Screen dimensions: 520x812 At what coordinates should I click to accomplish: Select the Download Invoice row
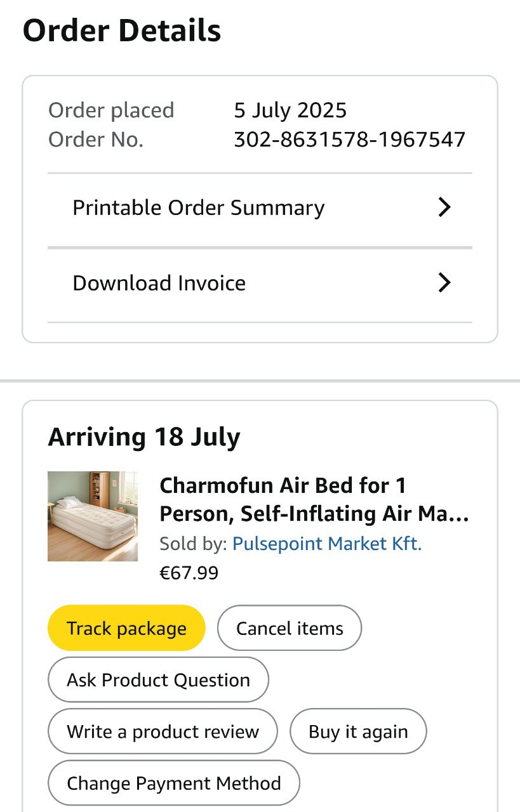[x=159, y=283]
